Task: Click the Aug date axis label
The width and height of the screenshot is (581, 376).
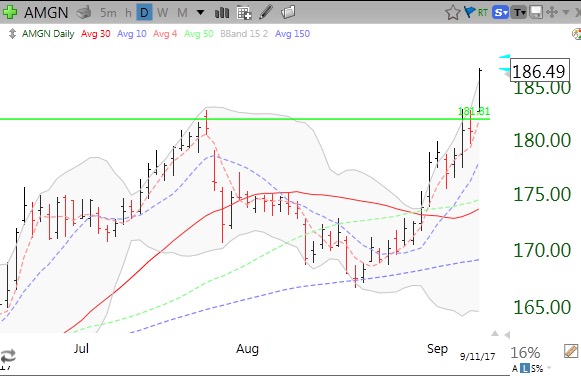Action: 248,349
